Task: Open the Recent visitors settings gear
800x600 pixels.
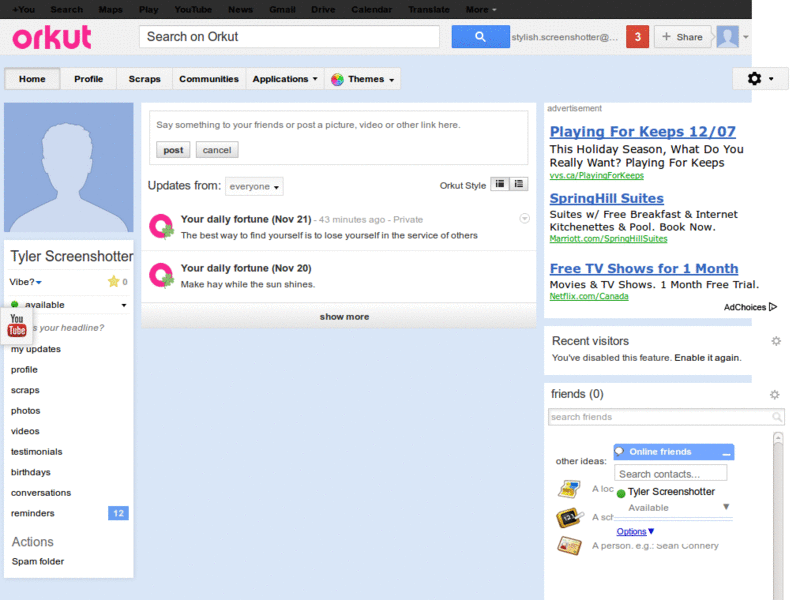Action: point(776,341)
